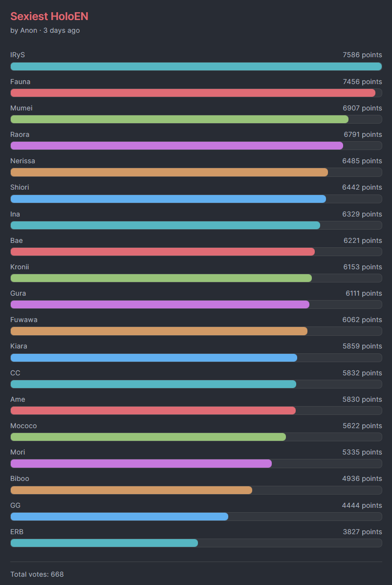Click the GG result bar

196,517
